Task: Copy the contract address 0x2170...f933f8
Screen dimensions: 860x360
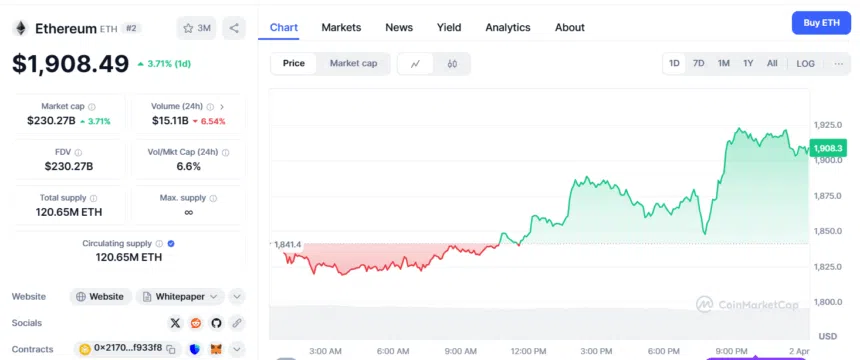Action: (171, 349)
